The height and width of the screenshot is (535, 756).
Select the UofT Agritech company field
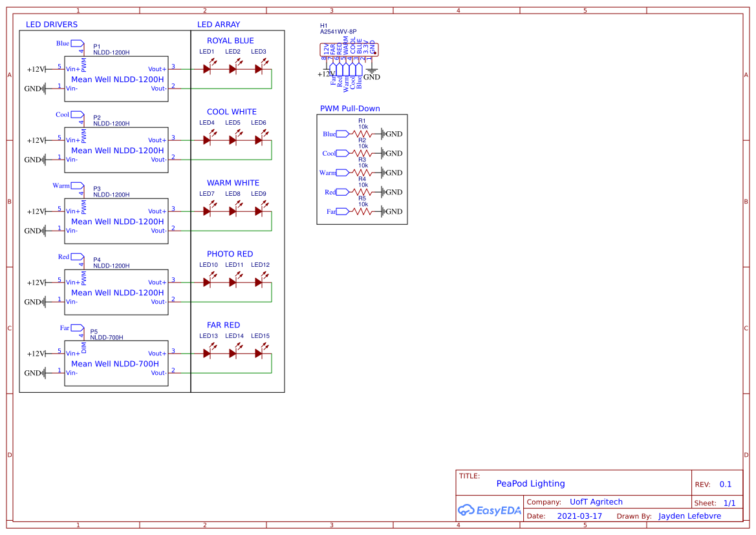click(x=596, y=502)
